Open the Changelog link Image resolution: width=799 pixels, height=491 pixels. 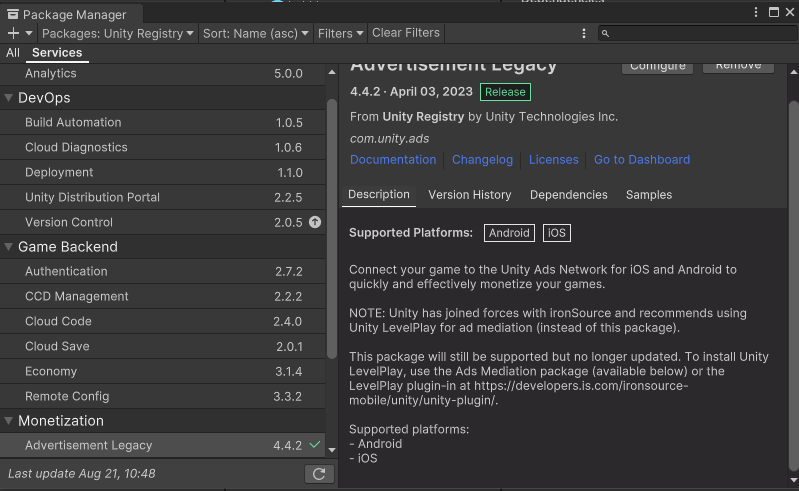click(x=483, y=159)
